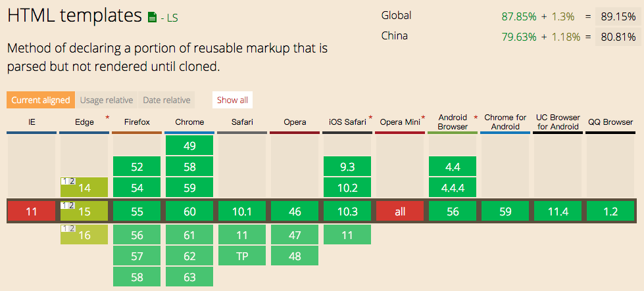Select the IE 11 unsupported cell
The image size is (644, 291).
32,212
